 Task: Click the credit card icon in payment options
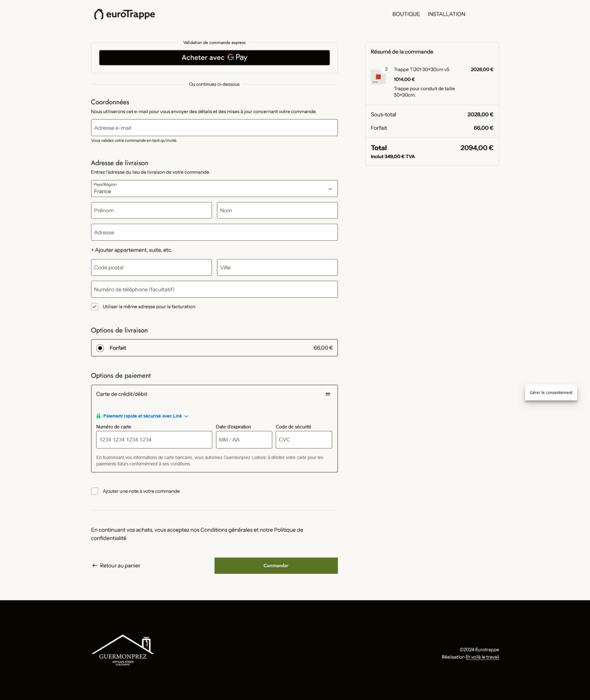(327, 394)
